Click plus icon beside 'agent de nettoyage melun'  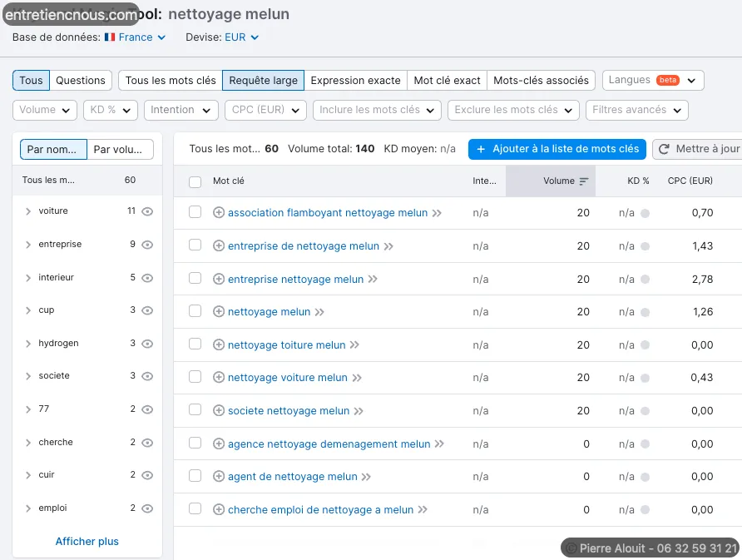tap(219, 477)
